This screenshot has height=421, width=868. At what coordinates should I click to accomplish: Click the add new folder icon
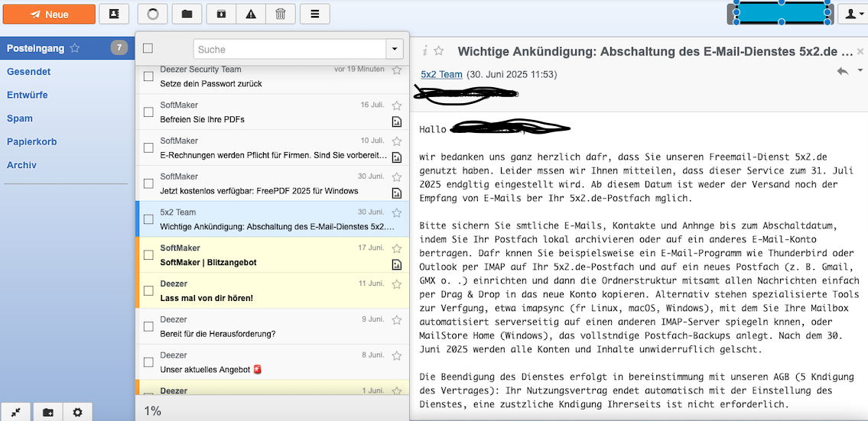pyautogui.click(x=47, y=412)
